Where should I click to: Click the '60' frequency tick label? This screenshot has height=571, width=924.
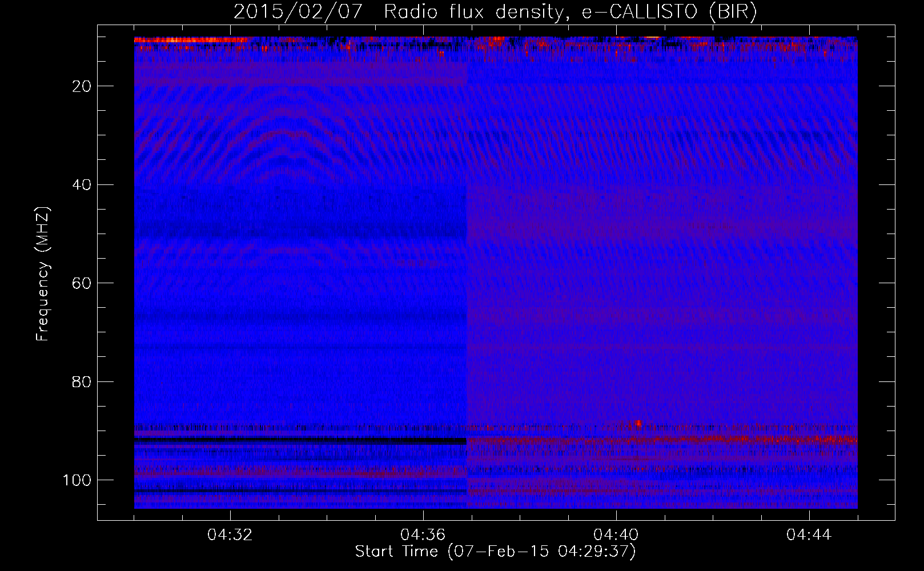(x=82, y=283)
